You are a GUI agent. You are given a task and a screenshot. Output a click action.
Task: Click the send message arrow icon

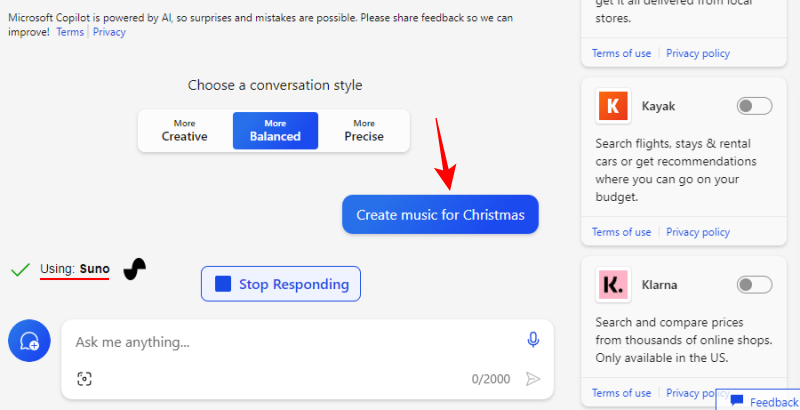pos(533,379)
